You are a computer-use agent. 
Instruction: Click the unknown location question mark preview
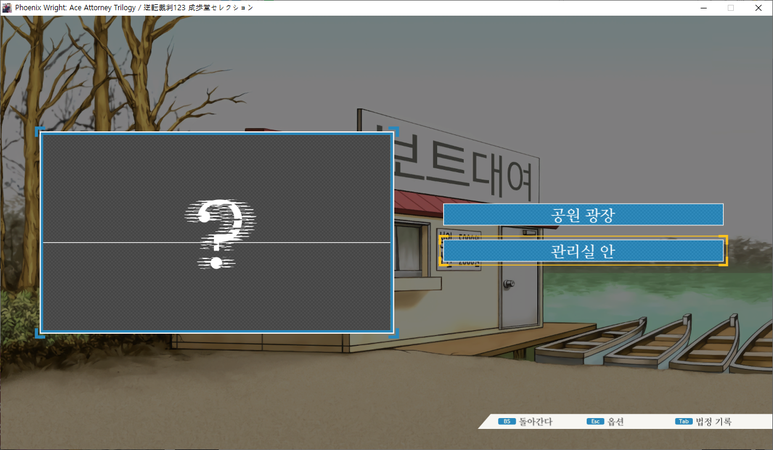click(217, 232)
